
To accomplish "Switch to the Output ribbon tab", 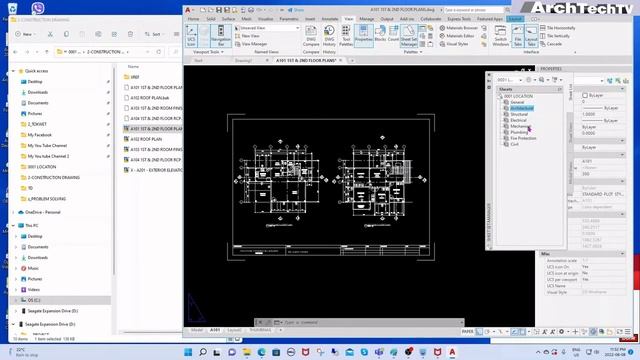I will (x=387, y=19).
